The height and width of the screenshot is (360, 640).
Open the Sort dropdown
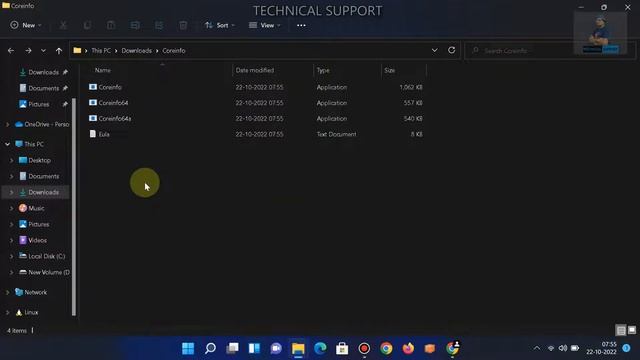(x=220, y=25)
